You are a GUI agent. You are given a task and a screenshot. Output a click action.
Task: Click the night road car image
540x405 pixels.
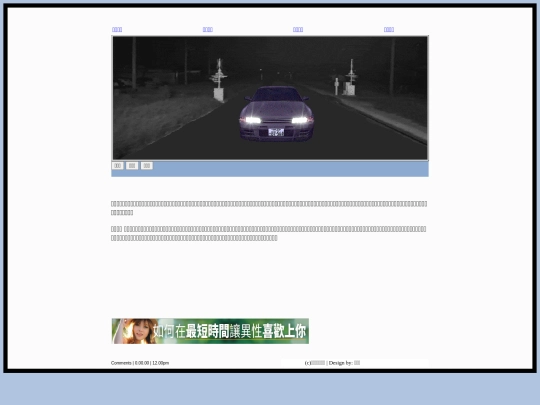click(x=270, y=98)
